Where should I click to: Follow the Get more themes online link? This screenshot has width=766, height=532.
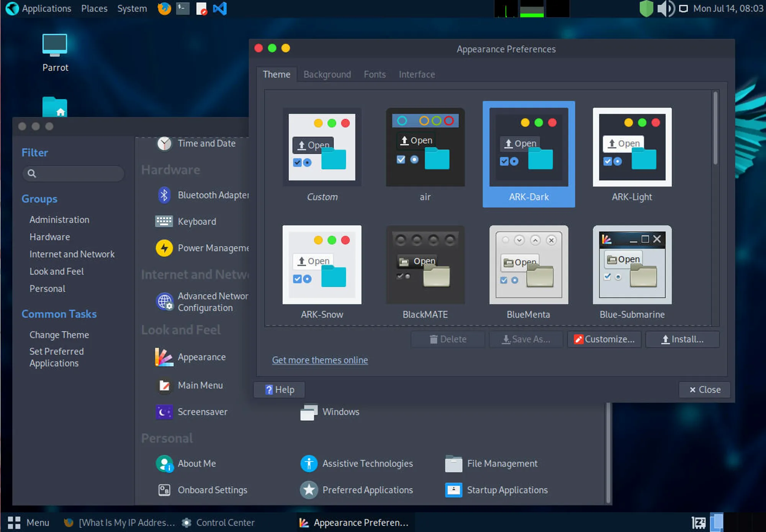click(x=320, y=360)
